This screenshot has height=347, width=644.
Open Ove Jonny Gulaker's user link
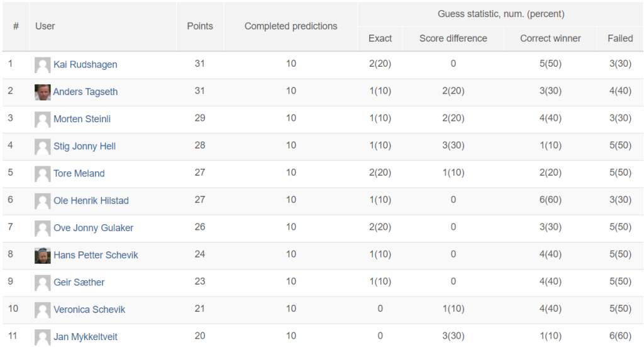point(93,228)
